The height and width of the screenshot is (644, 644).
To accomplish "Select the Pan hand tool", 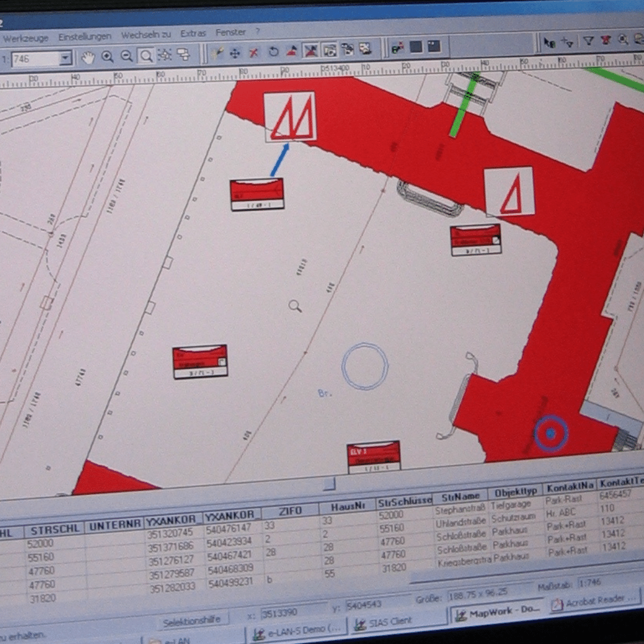I will (88, 57).
